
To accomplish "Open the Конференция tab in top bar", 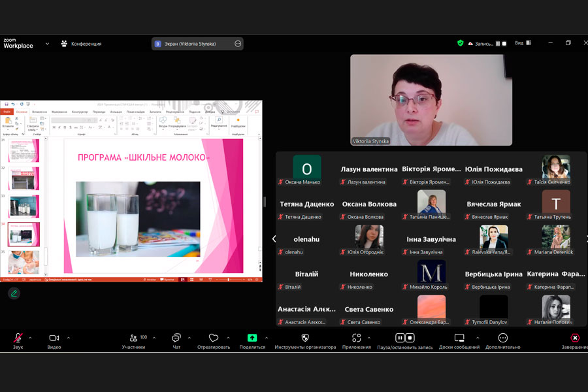I will tap(81, 44).
